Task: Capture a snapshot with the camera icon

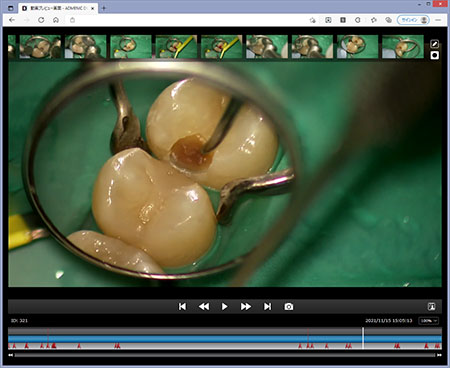Action: [289, 306]
